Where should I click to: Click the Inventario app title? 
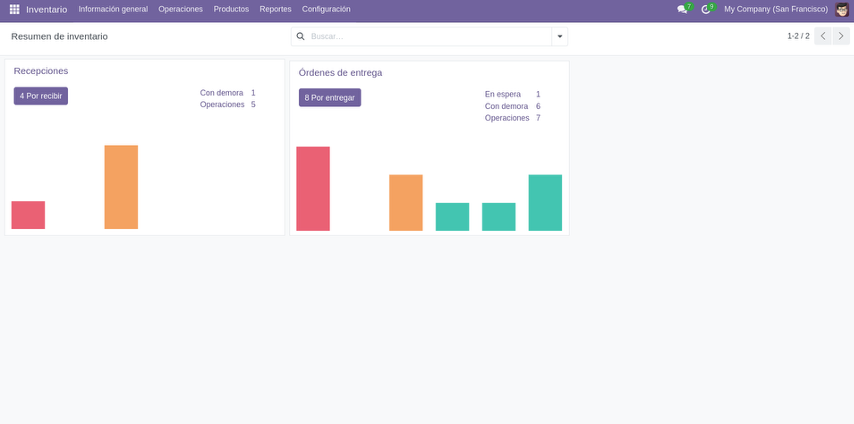click(x=47, y=9)
